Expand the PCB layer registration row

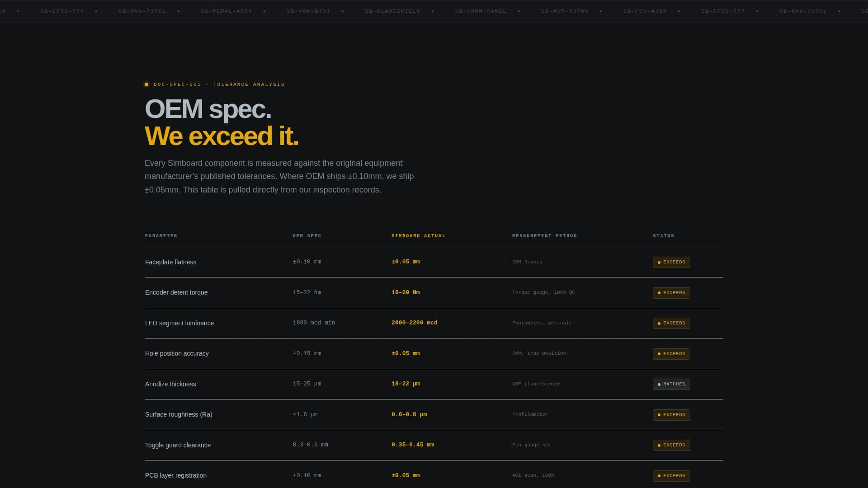tap(175, 475)
